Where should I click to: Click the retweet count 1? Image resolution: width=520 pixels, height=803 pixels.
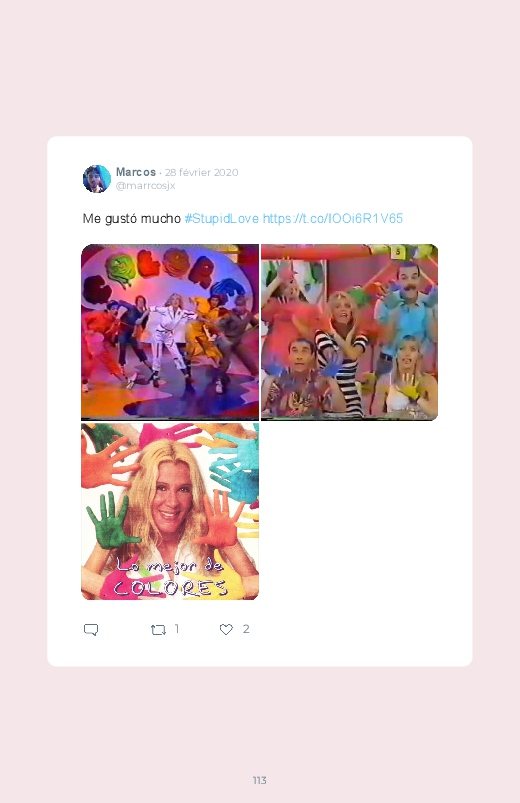(x=177, y=629)
